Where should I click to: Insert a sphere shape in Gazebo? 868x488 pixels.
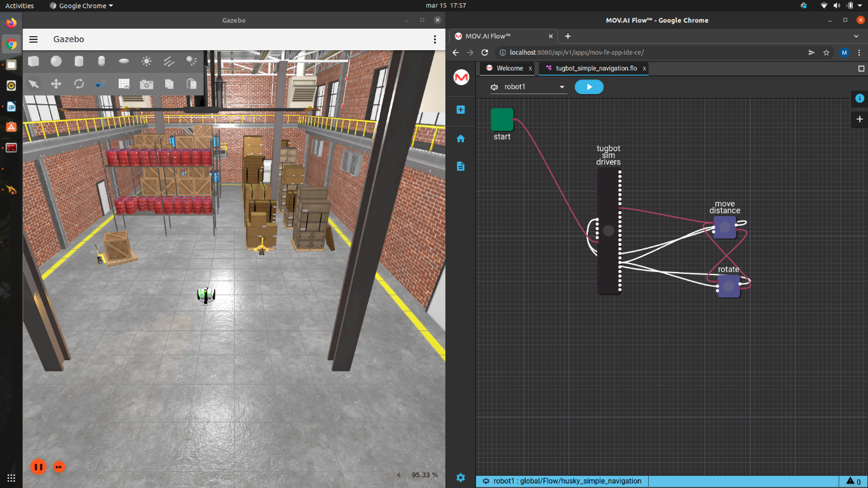point(57,61)
